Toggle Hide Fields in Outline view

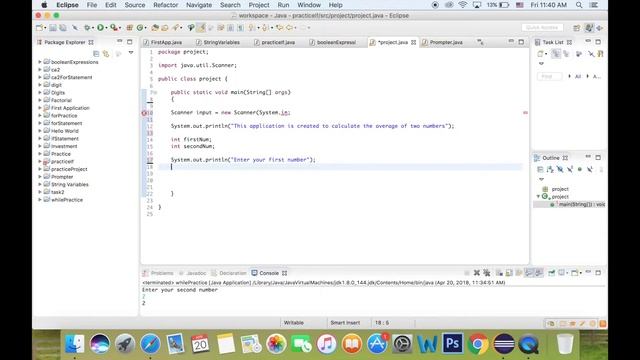click(560, 169)
